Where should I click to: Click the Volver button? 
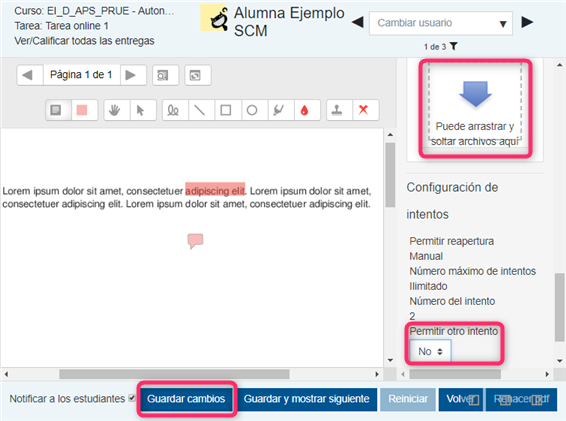[461, 399]
